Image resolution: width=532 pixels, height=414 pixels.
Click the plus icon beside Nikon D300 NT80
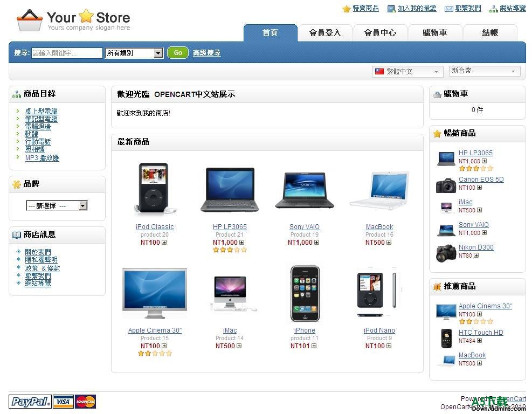(476, 255)
